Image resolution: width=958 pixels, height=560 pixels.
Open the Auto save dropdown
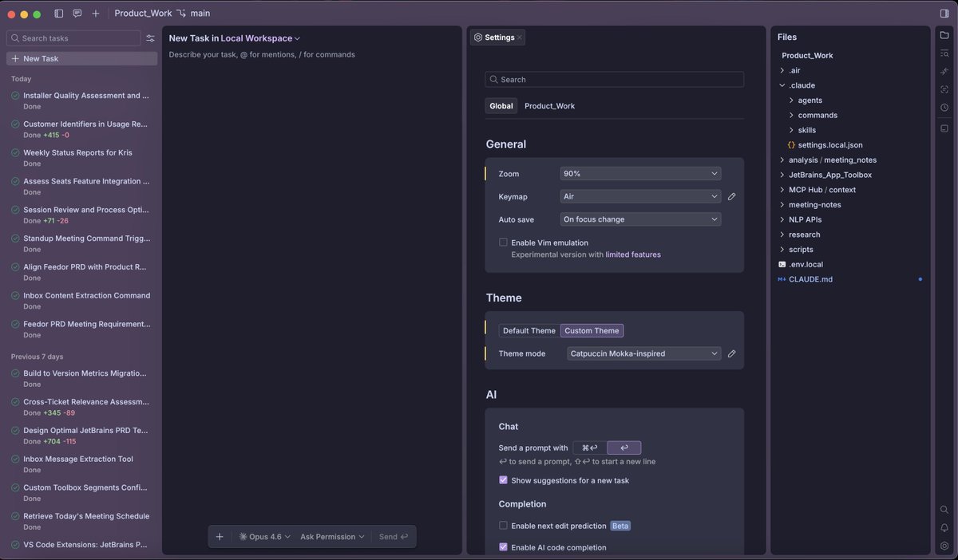[641, 219]
